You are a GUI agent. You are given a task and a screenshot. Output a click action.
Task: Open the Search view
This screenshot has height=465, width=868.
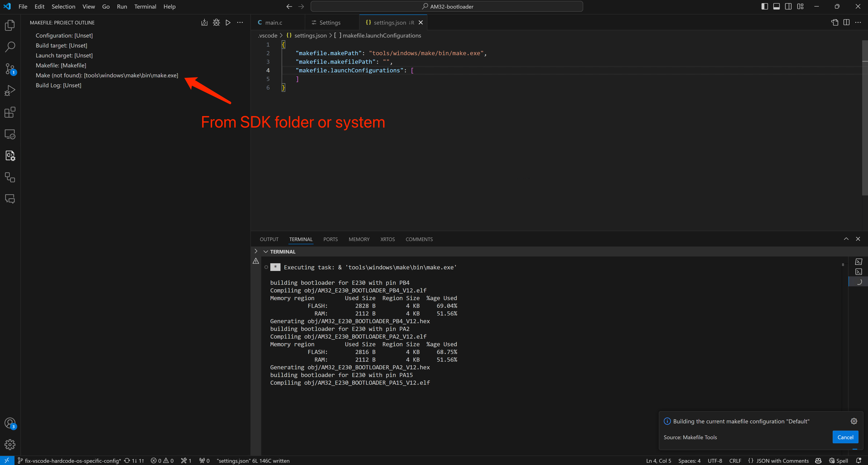point(10,47)
